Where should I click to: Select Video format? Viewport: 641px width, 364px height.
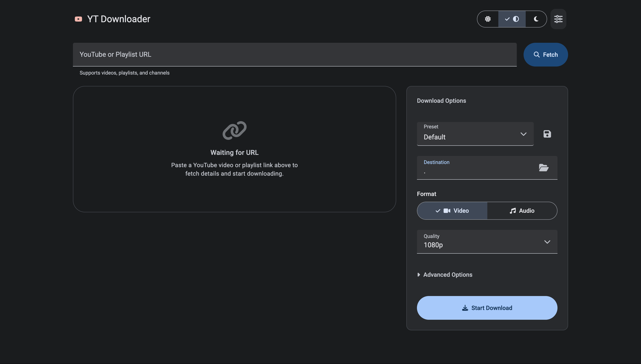click(x=452, y=211)
